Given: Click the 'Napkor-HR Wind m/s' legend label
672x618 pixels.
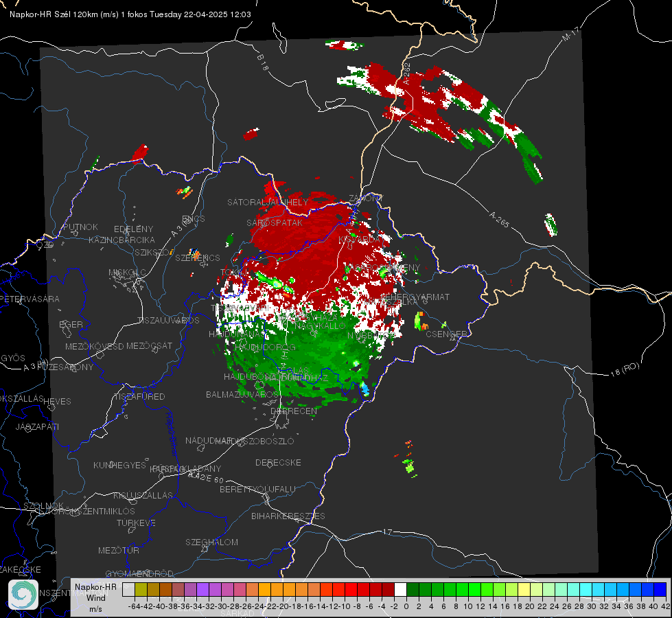Looking at the screenshot, I should (x=95, y=598).
